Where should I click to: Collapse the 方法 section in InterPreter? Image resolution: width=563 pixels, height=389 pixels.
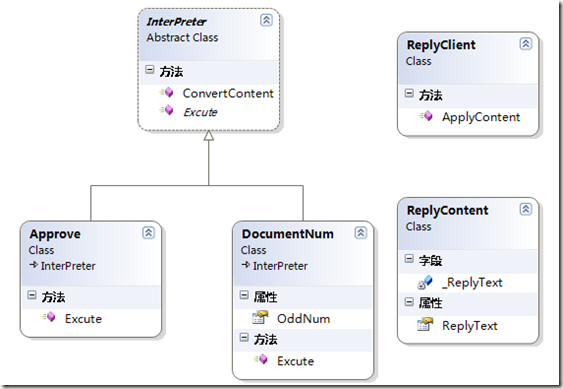[150, 70]
